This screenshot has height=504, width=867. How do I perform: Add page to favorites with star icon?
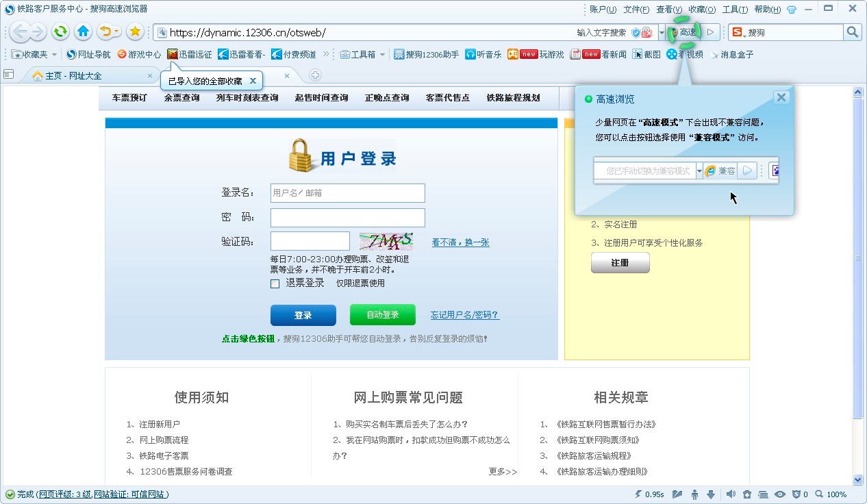tap(135, 32)
